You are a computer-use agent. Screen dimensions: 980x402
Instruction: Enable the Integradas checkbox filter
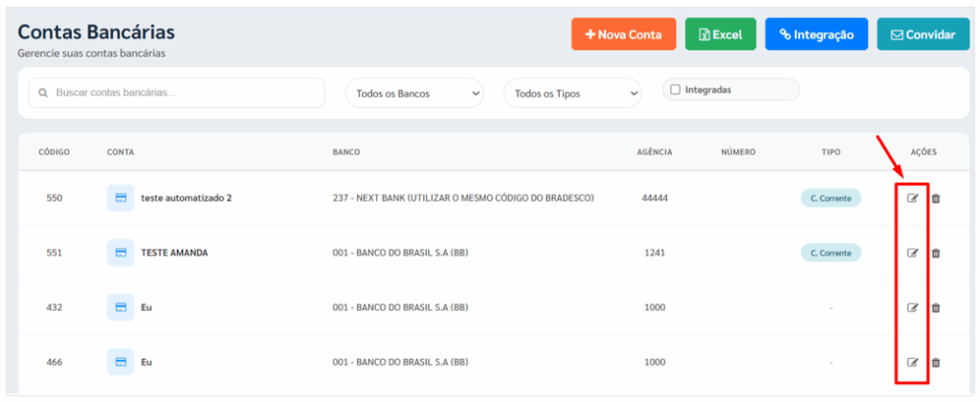(676, 89)
